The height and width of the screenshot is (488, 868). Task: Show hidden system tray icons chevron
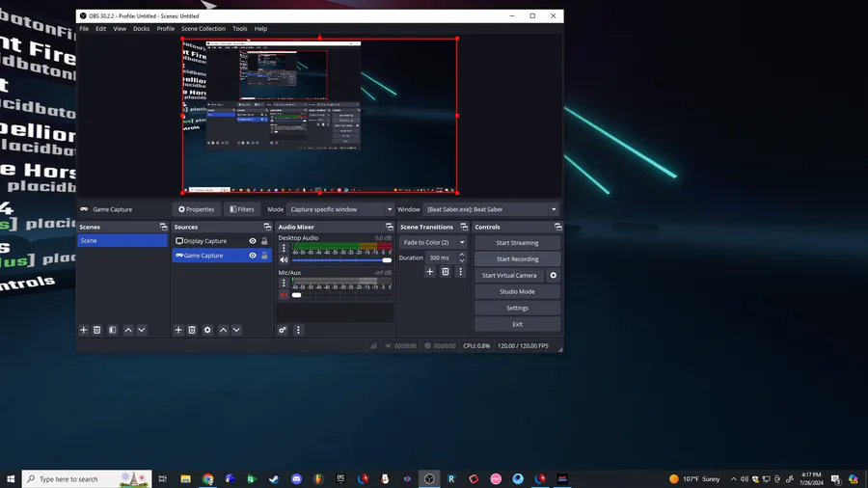tap(734, 479)
